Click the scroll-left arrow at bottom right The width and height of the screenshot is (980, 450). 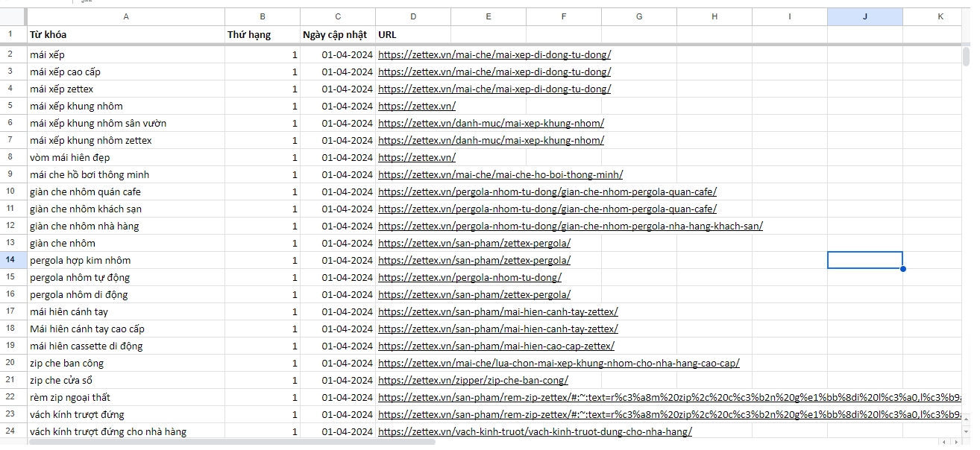(943, 443)
